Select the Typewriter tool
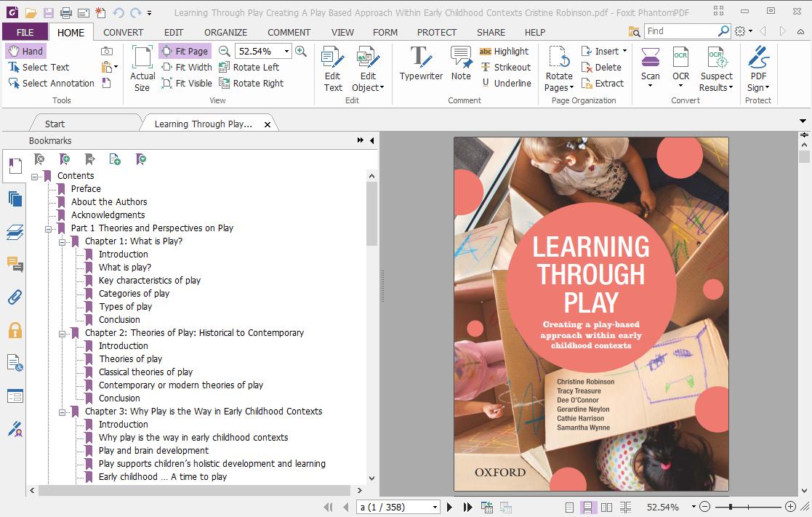 tap(421, 63)
